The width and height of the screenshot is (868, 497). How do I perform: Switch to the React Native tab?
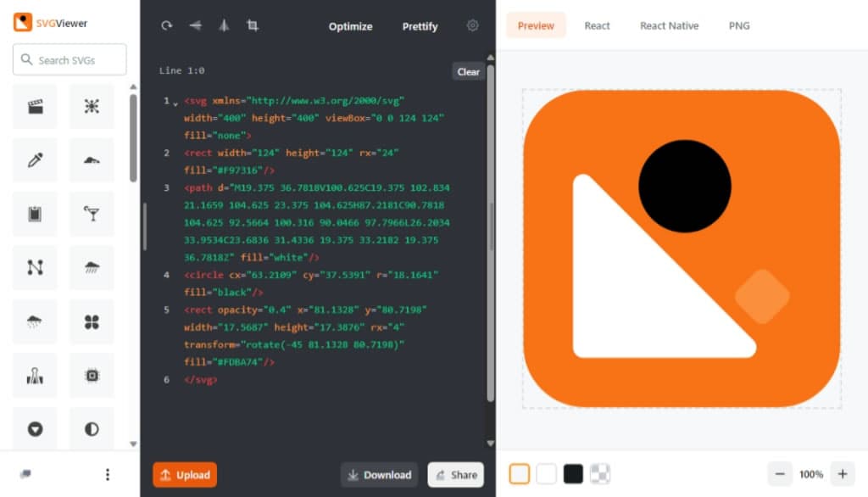(669, 25)
